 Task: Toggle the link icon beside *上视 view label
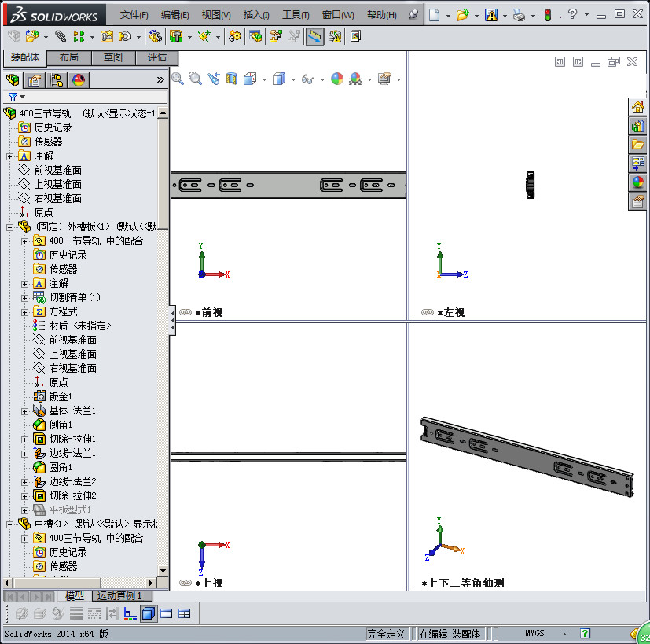click(185, 583)
